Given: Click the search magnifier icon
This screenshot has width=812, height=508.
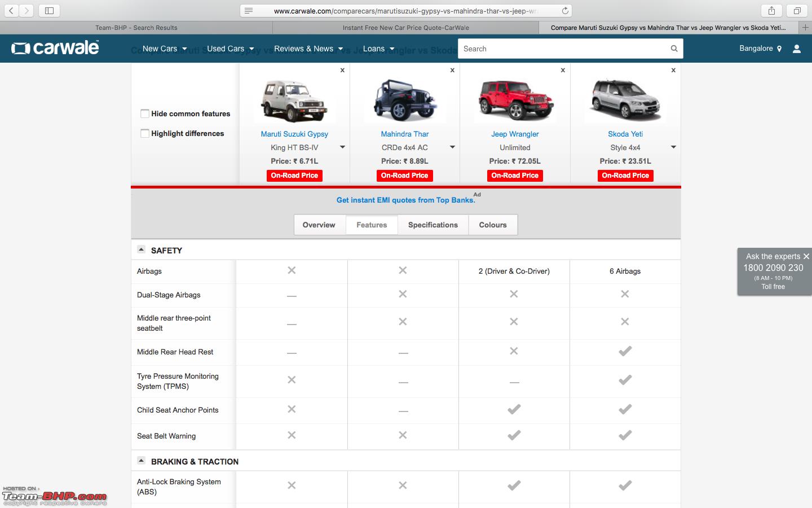Looking at the screenshot, I should (x=674, y=49).
